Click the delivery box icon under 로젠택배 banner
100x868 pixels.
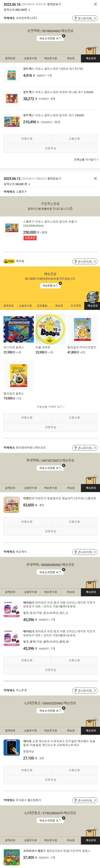91,50
